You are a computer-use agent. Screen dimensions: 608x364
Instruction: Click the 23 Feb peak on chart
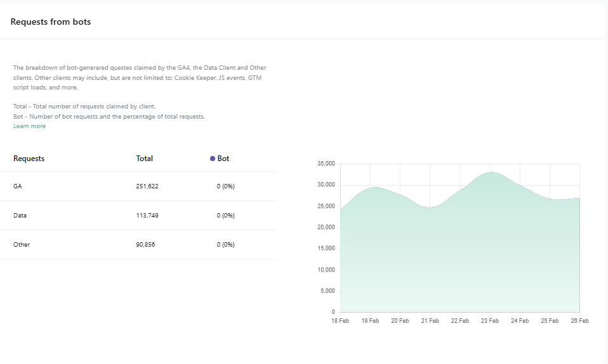(x=491, y=172)
